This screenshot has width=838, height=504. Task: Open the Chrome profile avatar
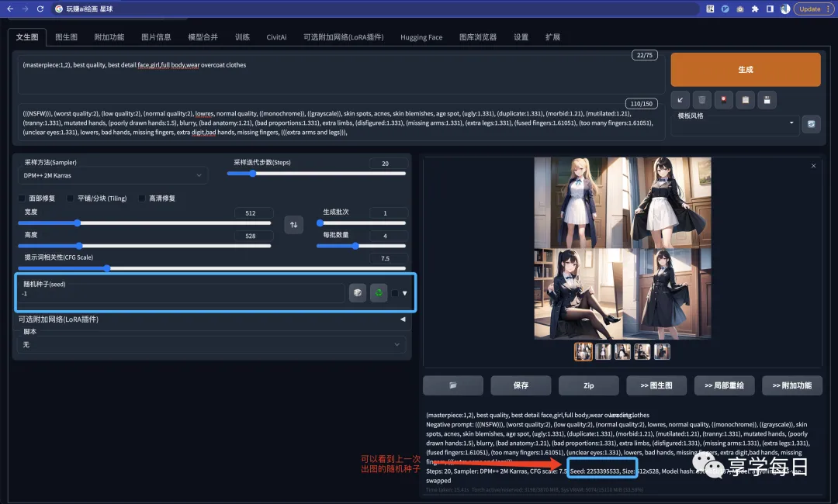(785, 9)
